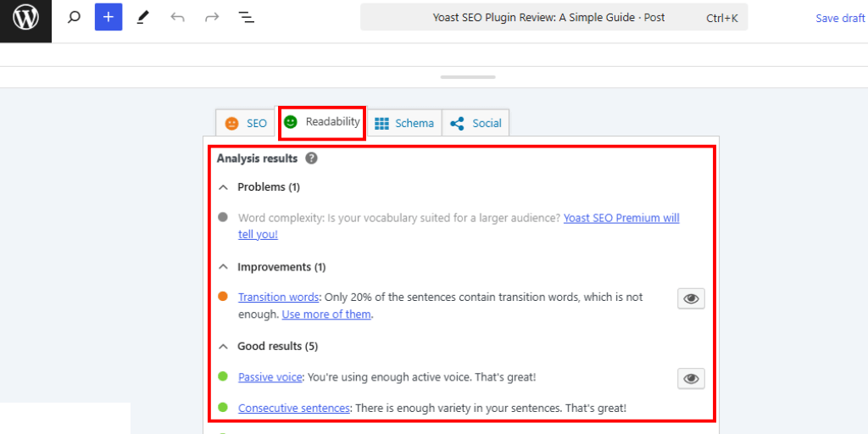Screen dimensions: 868x434
Task: Click the green Readability smiley icon
Action: (291, 122)
